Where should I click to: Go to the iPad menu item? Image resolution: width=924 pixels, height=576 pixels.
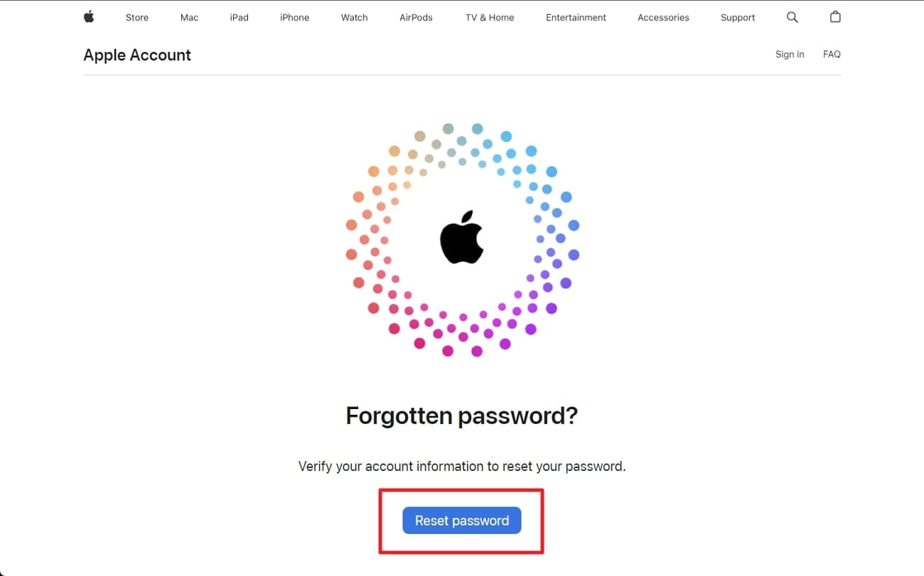[x=239, y=18]
